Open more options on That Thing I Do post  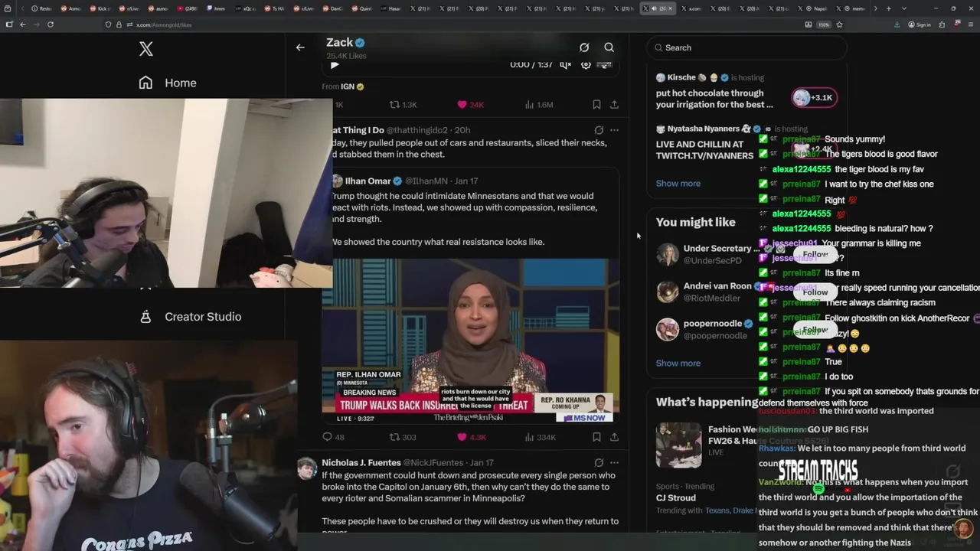pos(614,130)
